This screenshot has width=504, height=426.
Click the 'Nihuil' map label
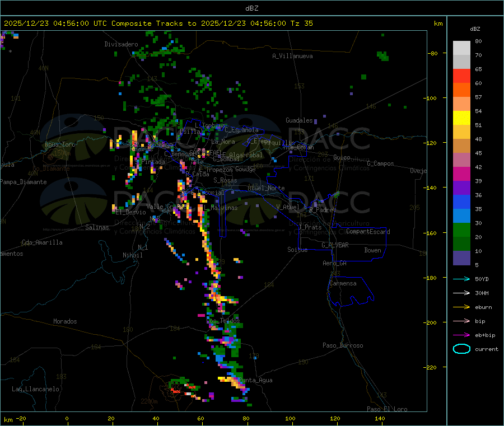(x=132, y=255)
